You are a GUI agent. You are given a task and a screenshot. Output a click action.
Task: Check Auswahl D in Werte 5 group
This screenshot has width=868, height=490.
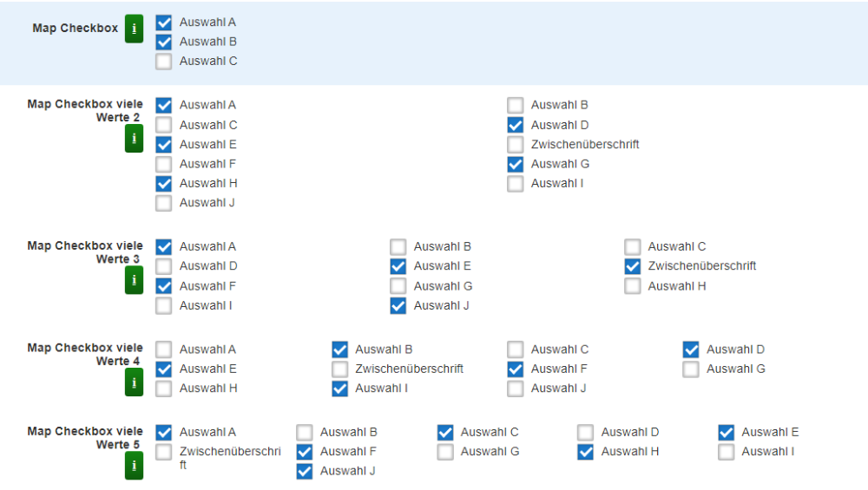click(586, 432)
